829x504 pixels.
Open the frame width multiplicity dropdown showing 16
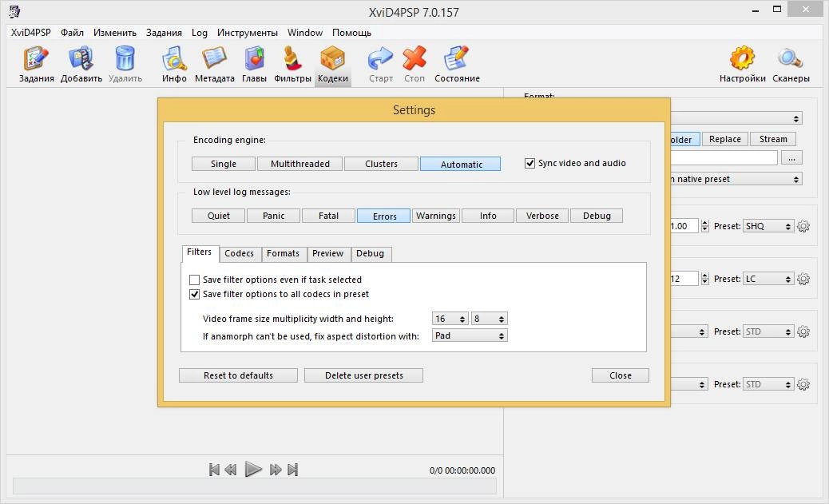pos(450,319)
